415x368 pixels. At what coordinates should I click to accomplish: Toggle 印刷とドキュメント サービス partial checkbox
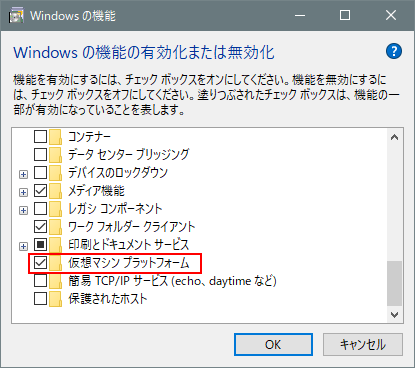(40, 244)
